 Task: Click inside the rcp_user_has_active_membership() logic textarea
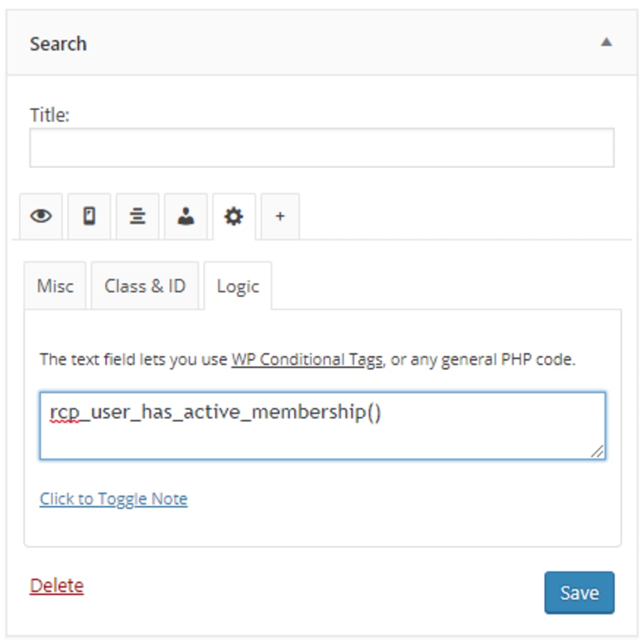click(x=323, y=426)
